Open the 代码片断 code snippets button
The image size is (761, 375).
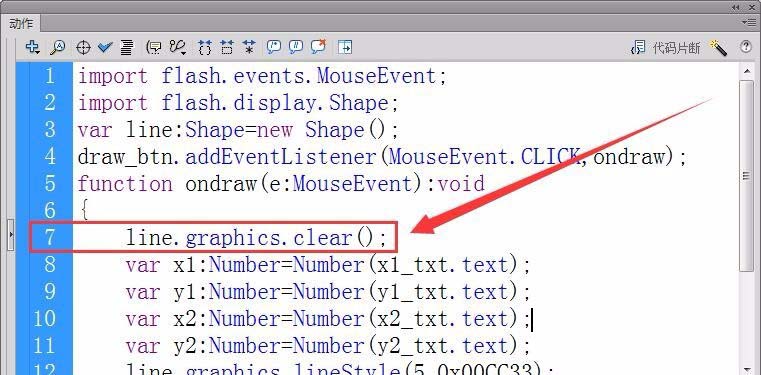(x=665, y=48)
